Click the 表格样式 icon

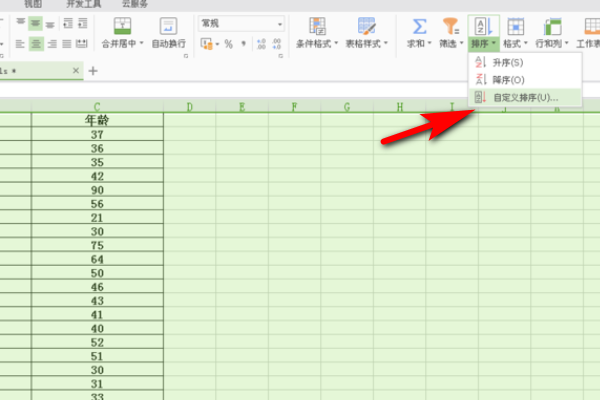(367, 26)
